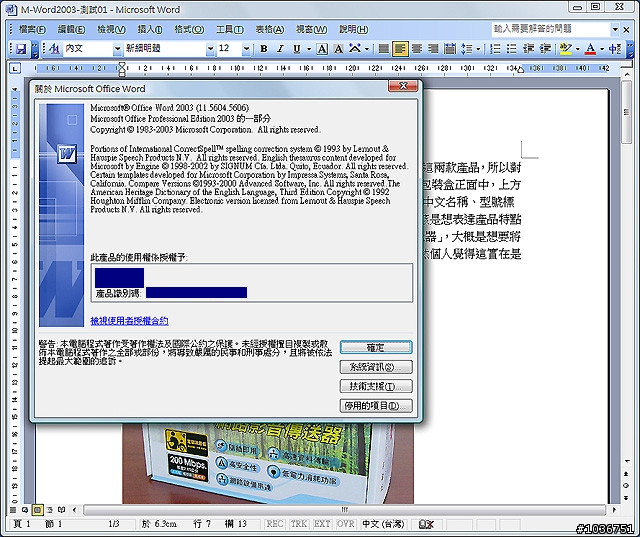Image resolution: width=640 pixels, height=537 pixels.
Task: Click the 確定 button in About dialog
Action: click(x=376, y=347)
